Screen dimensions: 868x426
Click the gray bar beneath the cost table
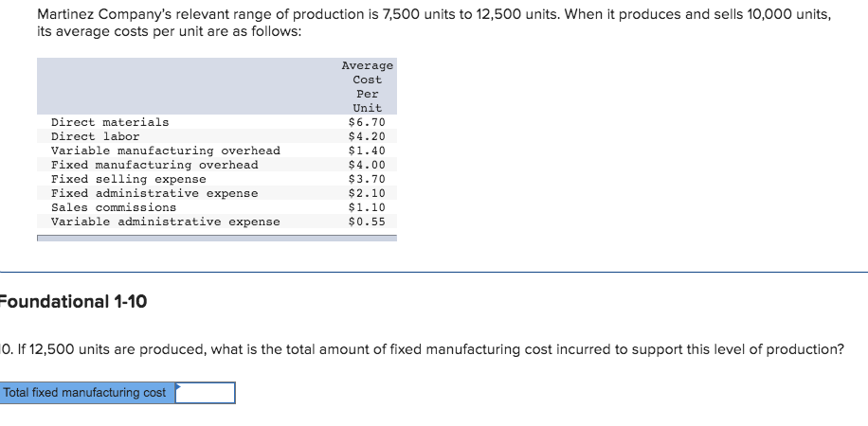pyautogui.click(x=217, y=238)
